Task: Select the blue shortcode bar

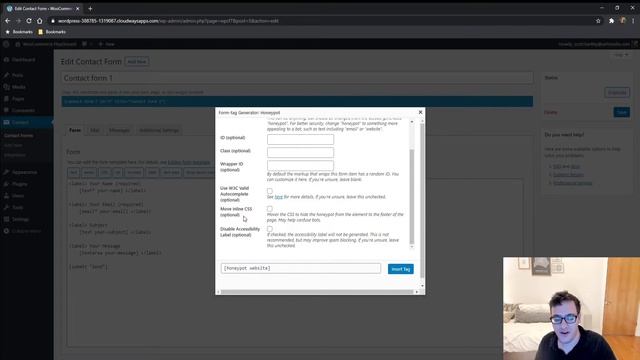Action: pos(297,101)
